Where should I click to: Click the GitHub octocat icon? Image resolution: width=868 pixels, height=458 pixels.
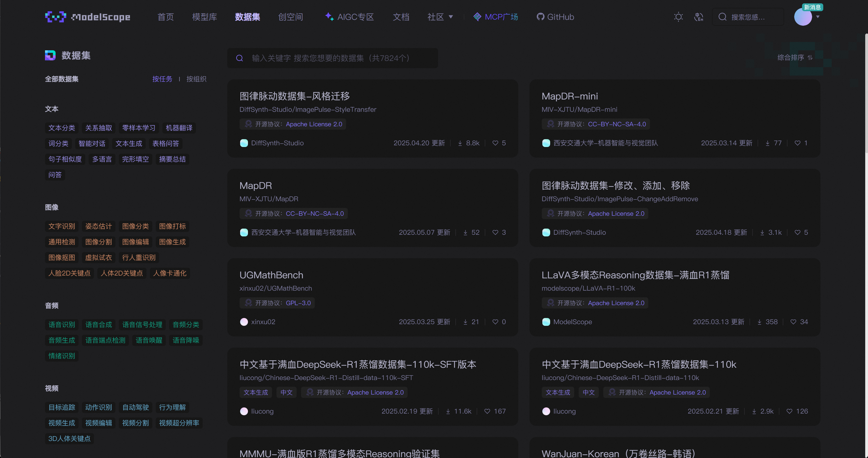tap(540, 17)
